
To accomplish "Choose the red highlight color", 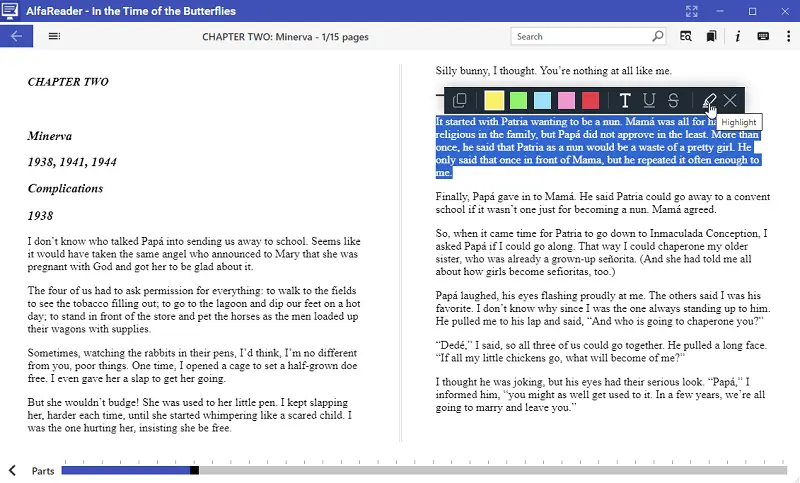I will (590, 100).
